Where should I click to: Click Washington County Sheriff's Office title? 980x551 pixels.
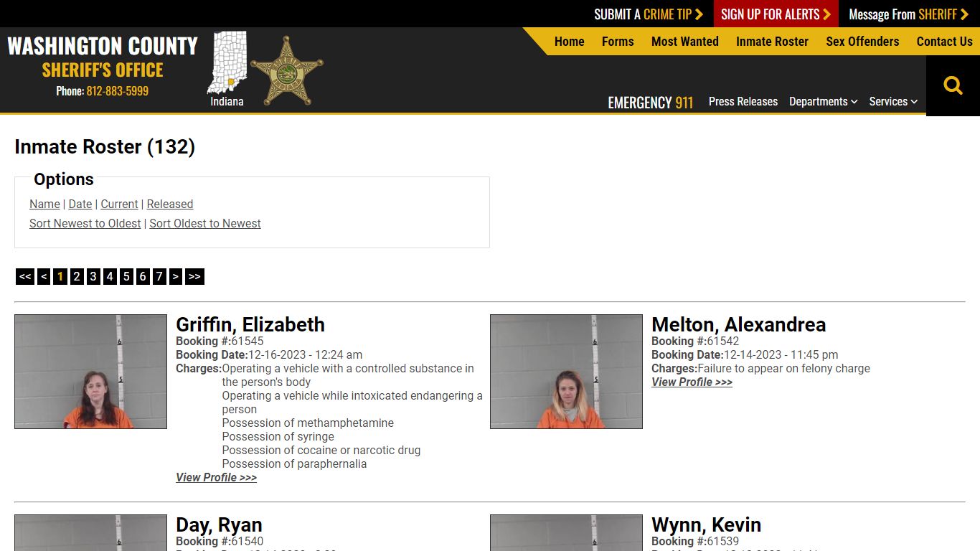103,57
